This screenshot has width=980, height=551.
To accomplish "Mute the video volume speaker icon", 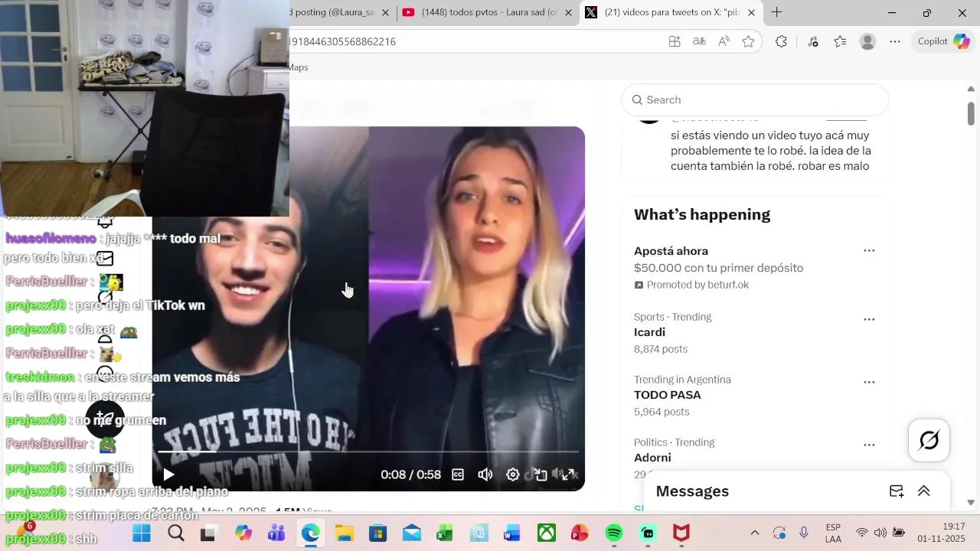I will (x=485, y=474).
